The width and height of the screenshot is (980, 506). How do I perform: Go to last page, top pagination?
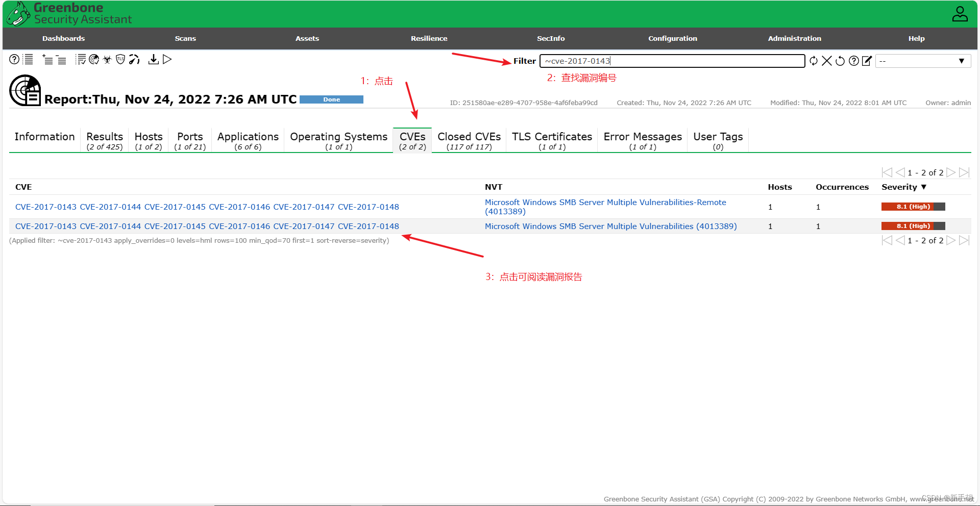[964, 172]
